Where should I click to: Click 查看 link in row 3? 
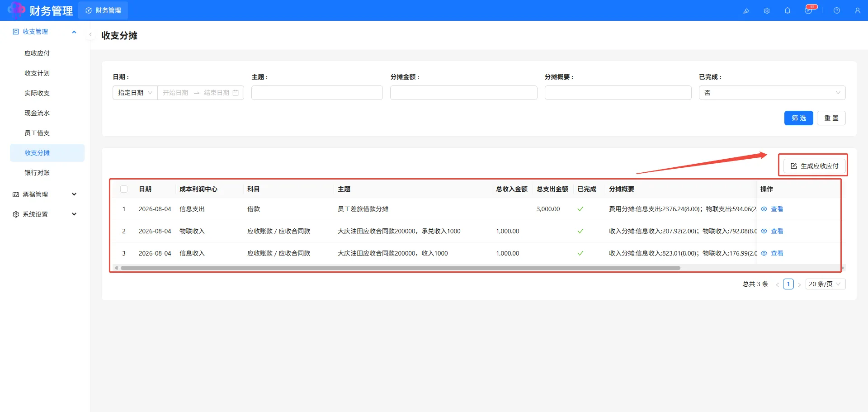[777, 253]
